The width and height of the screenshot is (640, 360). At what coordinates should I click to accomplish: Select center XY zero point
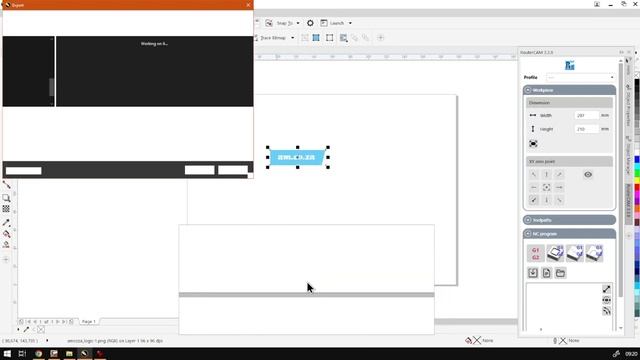tap(546, 187)
